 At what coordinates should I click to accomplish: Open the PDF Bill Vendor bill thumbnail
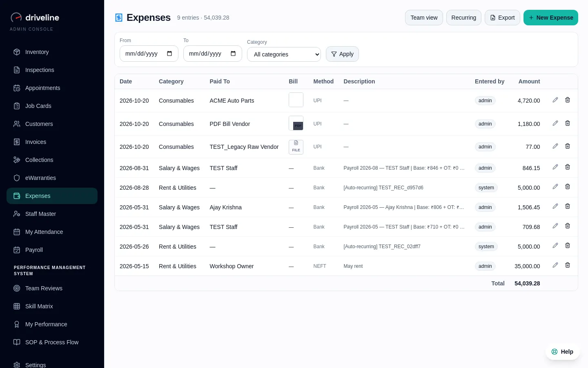(x=296, y=123)
